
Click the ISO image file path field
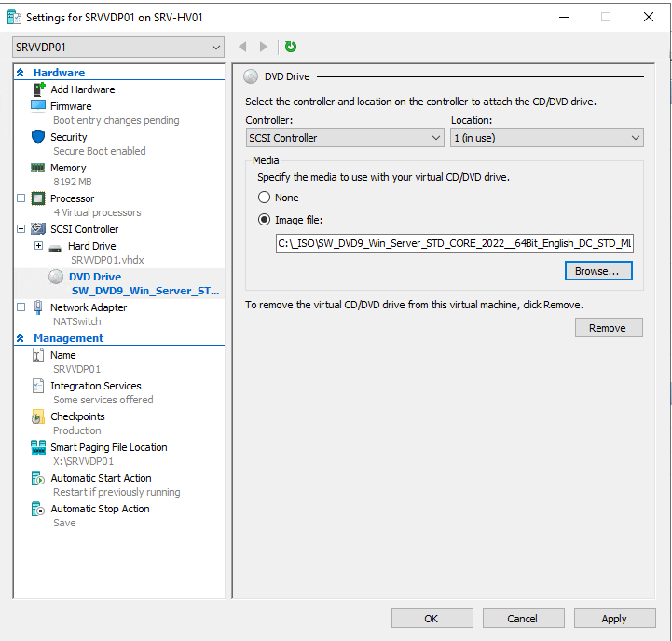(454, 244)
